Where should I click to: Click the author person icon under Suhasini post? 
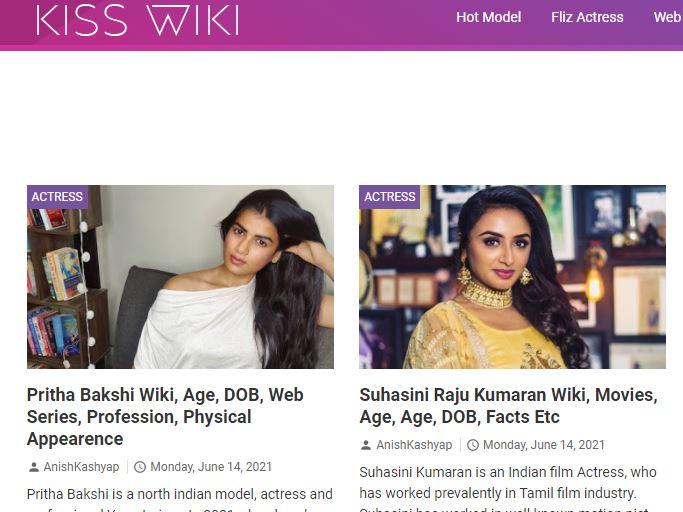pos(366,445)
